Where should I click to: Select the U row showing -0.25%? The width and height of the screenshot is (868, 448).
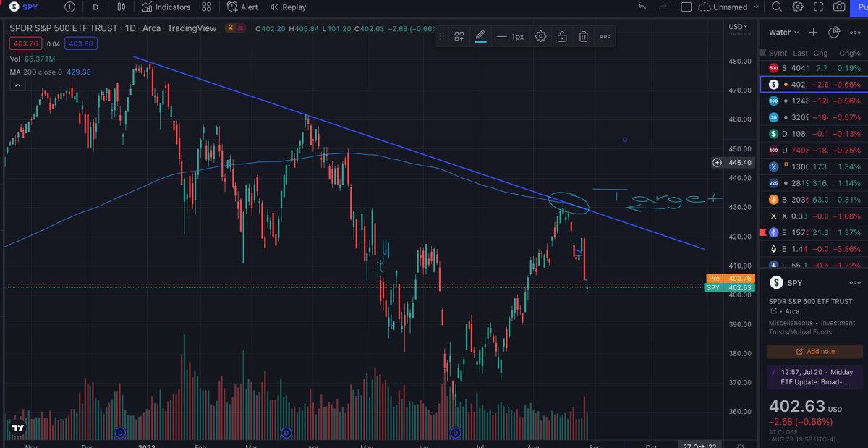pos(814,151)
